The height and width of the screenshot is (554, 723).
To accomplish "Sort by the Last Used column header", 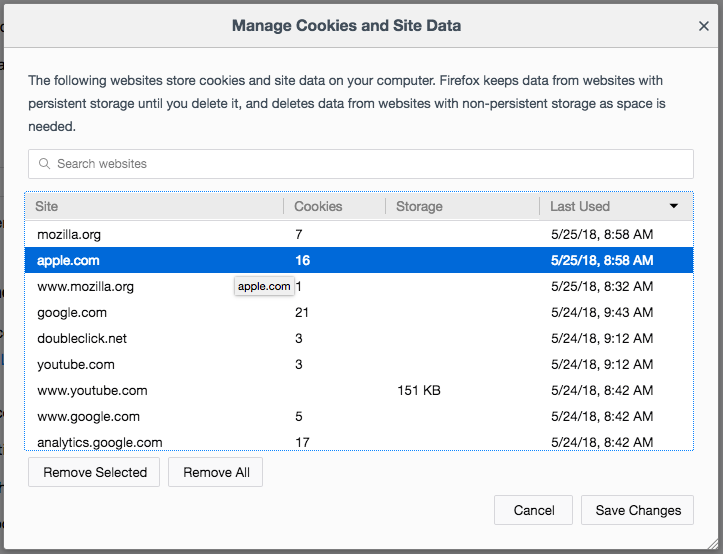I will (x=616, y=206).
